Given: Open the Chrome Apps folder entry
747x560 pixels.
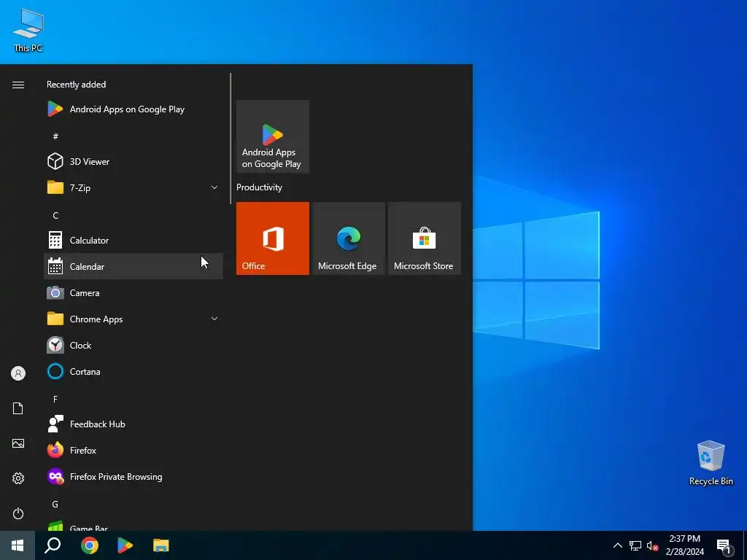Looking at the screenshot, I should pyautogui.click(x=133, y=319).
